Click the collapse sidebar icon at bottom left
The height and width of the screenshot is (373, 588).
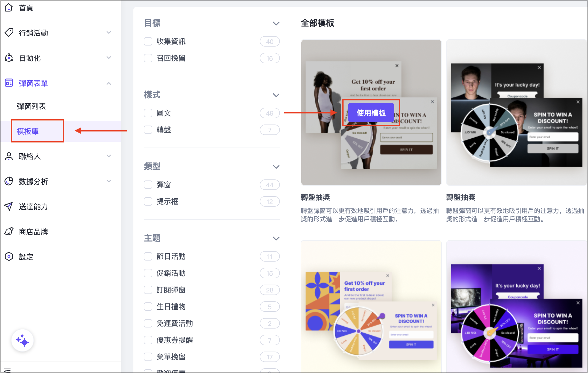click(7, 370)
